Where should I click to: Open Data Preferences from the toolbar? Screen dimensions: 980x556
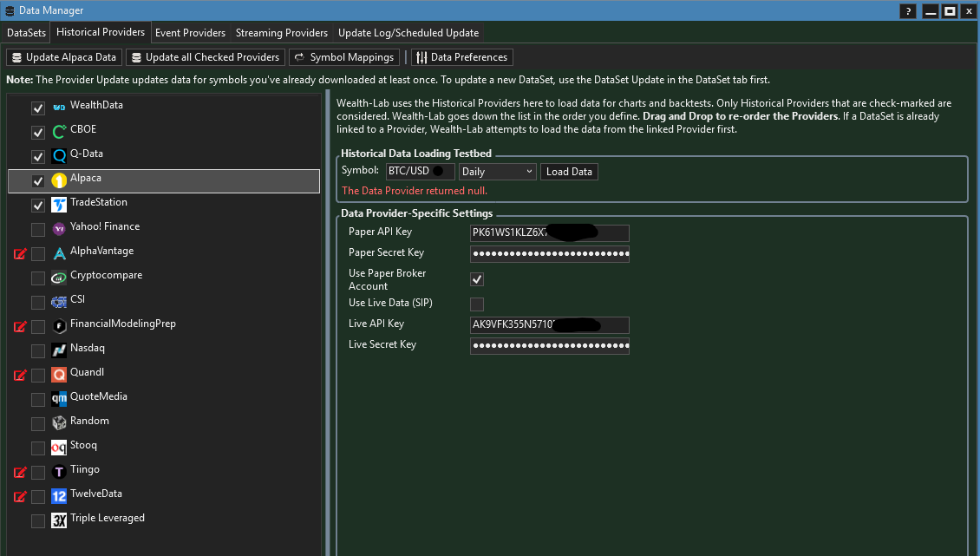click(461, 57)
